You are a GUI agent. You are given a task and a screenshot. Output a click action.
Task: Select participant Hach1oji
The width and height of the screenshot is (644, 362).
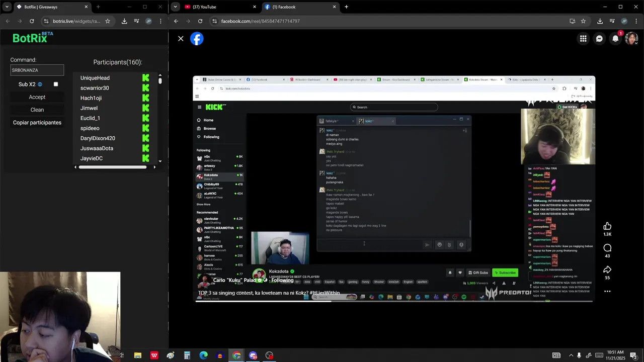(91, 98)
